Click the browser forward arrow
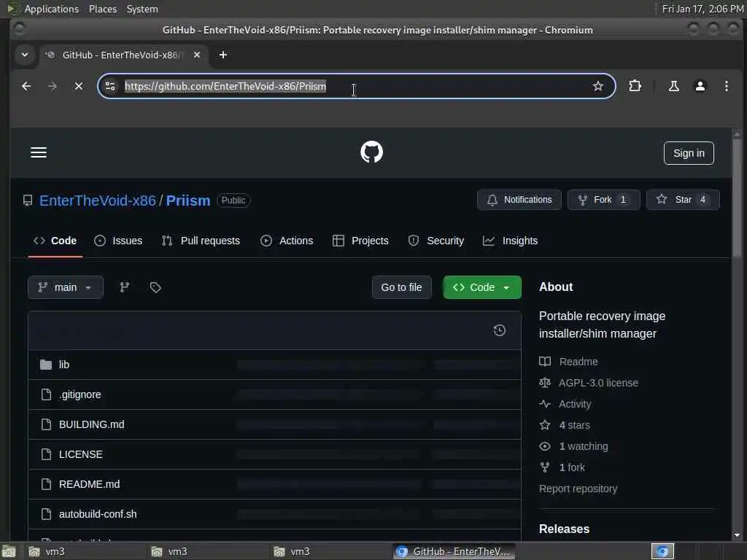The height and width of the screenshot is (560, 747). (x=53, y=86)
